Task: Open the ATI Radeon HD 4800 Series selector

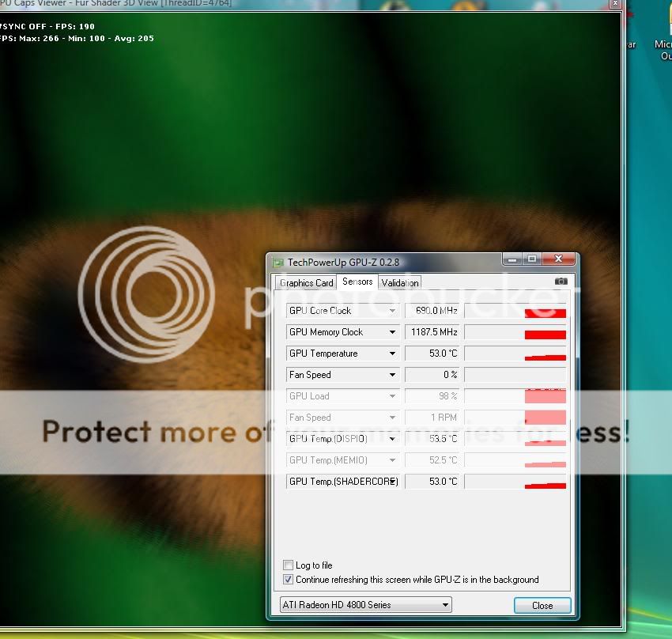Action: point(366,605)
